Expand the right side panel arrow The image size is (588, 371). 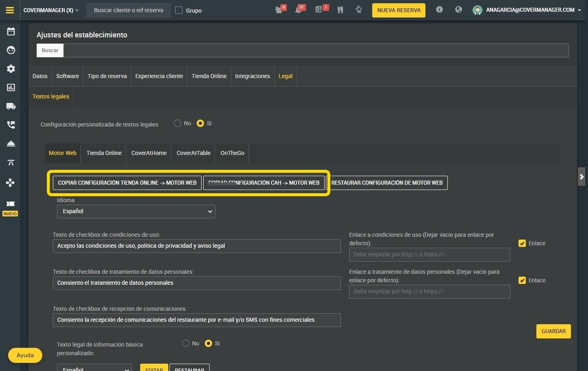tap(581, 177)
